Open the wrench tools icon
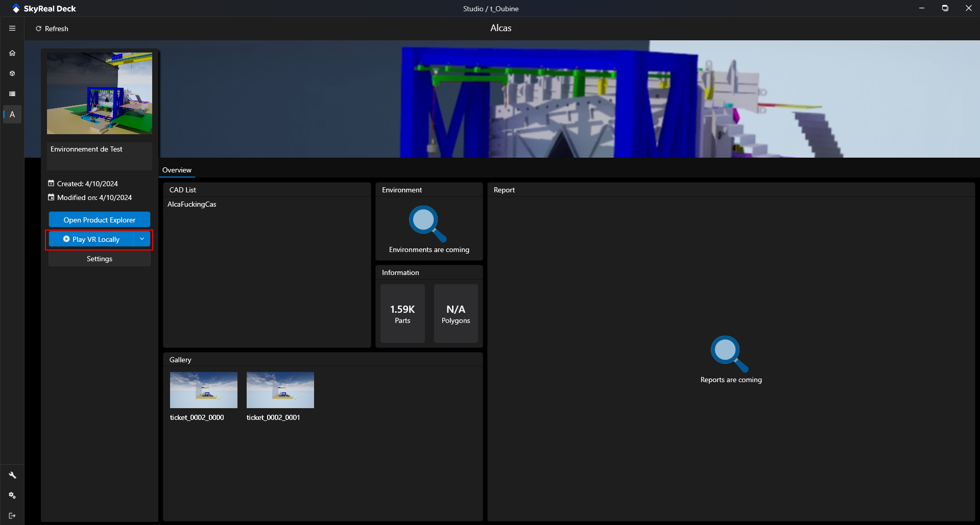 [x=12, y=475]
